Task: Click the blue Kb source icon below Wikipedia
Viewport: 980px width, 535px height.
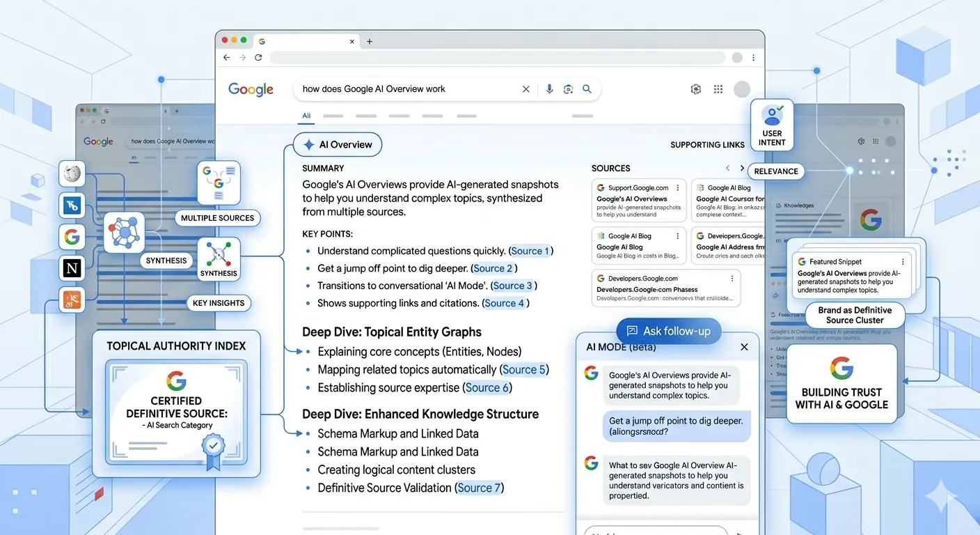Action: 72,206
